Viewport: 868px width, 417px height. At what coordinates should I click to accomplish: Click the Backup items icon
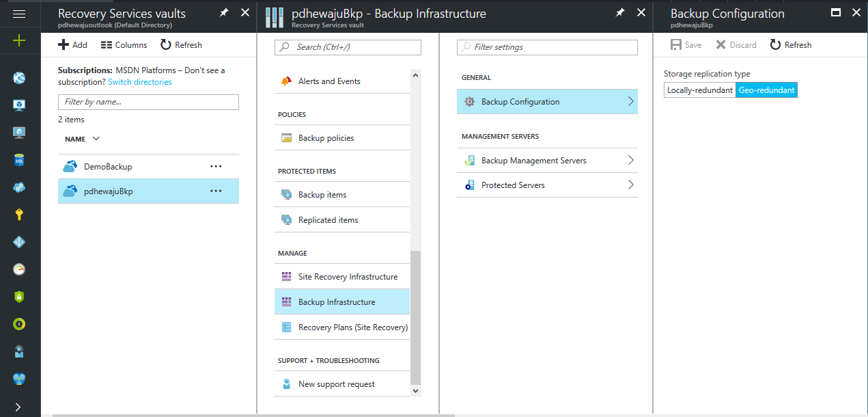coord(286,195)
